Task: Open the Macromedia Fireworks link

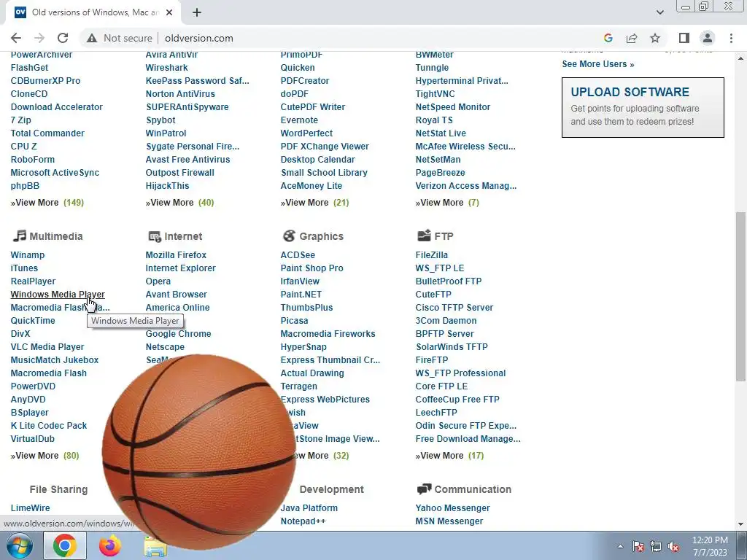Action: (328, 334)
